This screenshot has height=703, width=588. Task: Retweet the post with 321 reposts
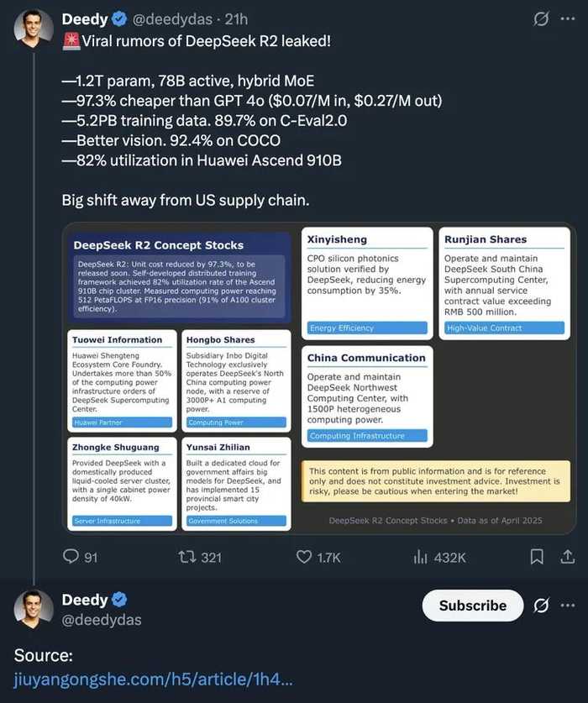190,557
